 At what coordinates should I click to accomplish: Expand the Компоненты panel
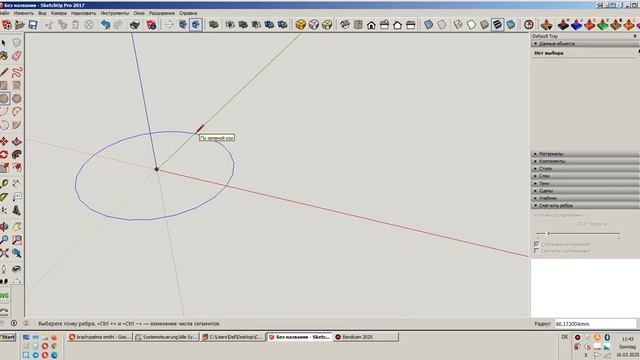585,161
